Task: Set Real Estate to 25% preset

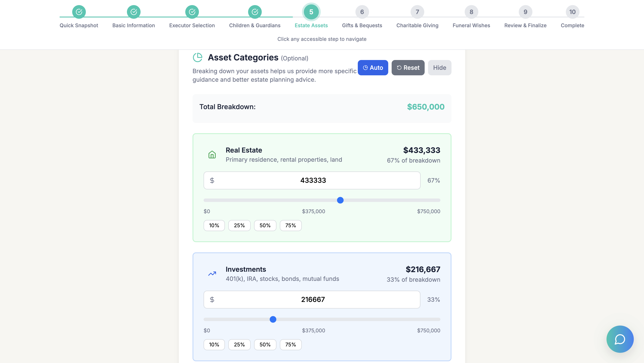Action: click(239, 225)
